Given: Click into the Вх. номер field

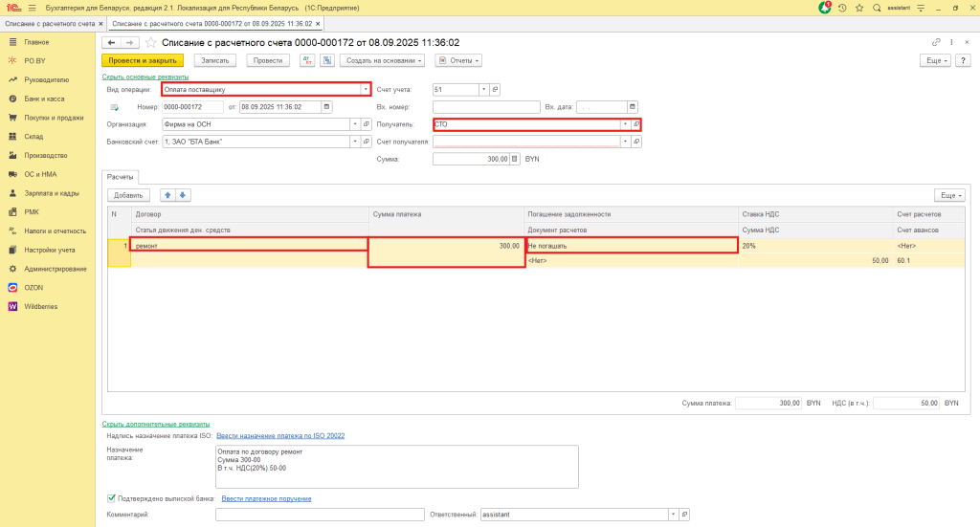Looking at the screenshot, I should tap(486, 107).
